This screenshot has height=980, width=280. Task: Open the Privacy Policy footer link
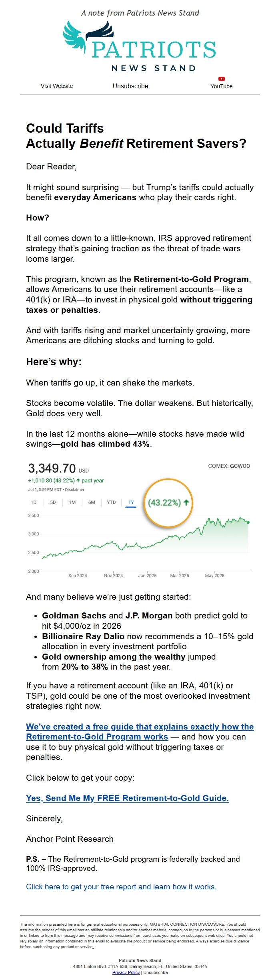point(126,972)
